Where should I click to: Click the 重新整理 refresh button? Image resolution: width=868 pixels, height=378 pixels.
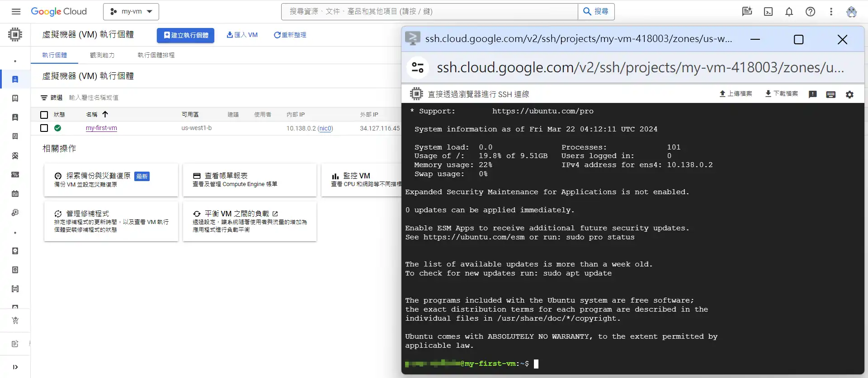click(x=290, y=35)
